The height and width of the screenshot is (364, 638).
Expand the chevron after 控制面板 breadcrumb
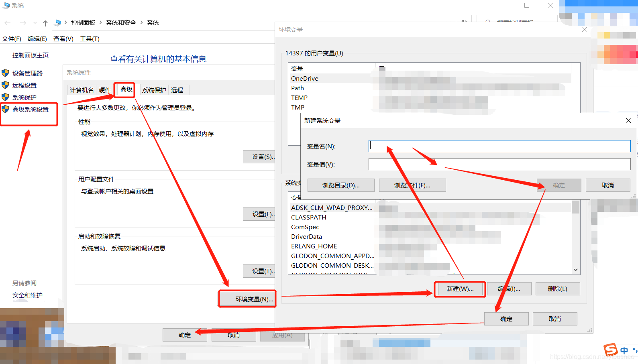[x=101, y=22]
